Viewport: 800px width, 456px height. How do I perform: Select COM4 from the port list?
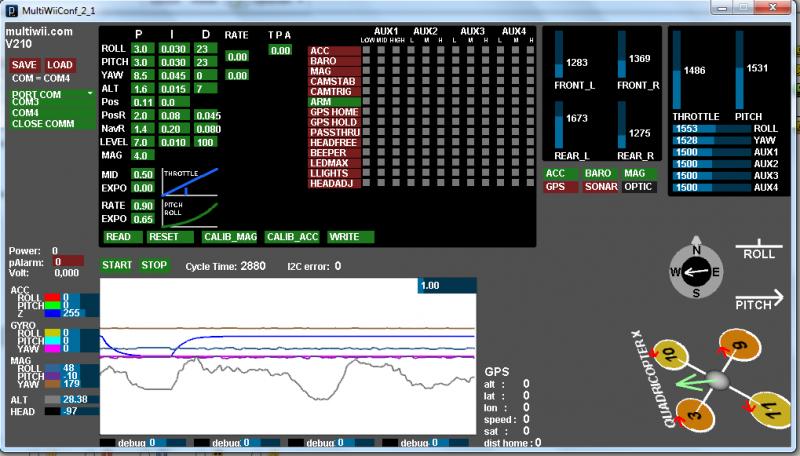point(26,113)
